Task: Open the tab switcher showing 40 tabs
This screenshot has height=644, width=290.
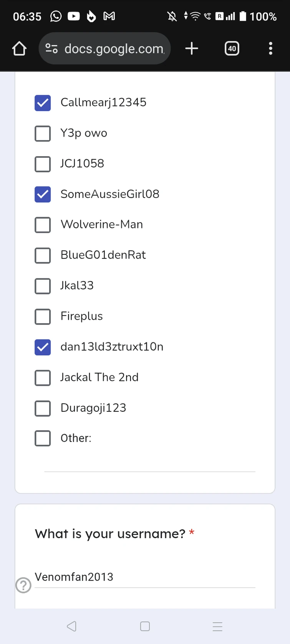Action: pyautogui.click(x=232, y=48)
